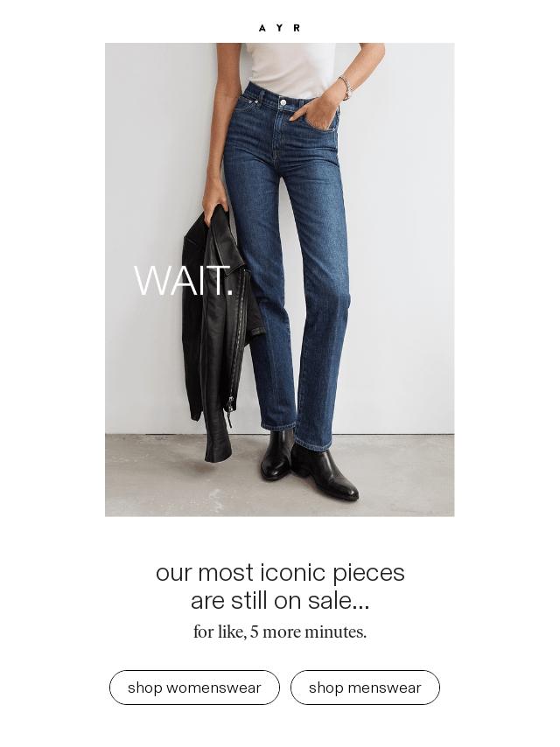Click the jeans waistband button

click(x=283, y=102)
